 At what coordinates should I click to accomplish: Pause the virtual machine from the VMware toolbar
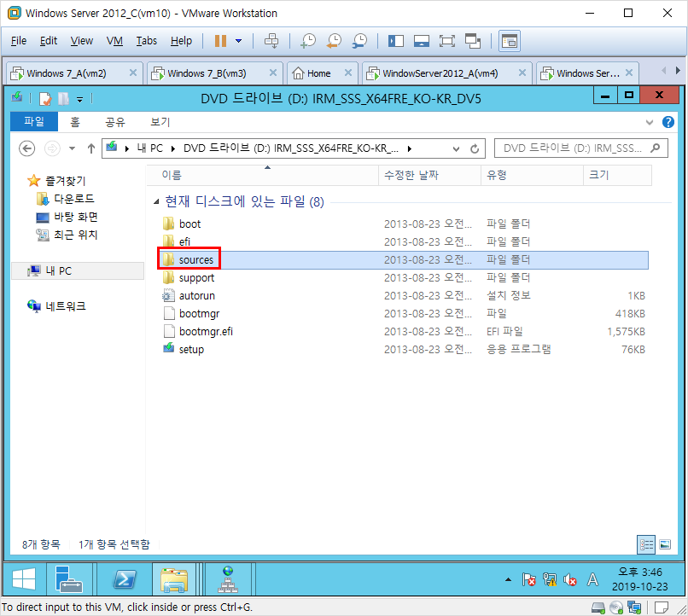coord(220,41)
